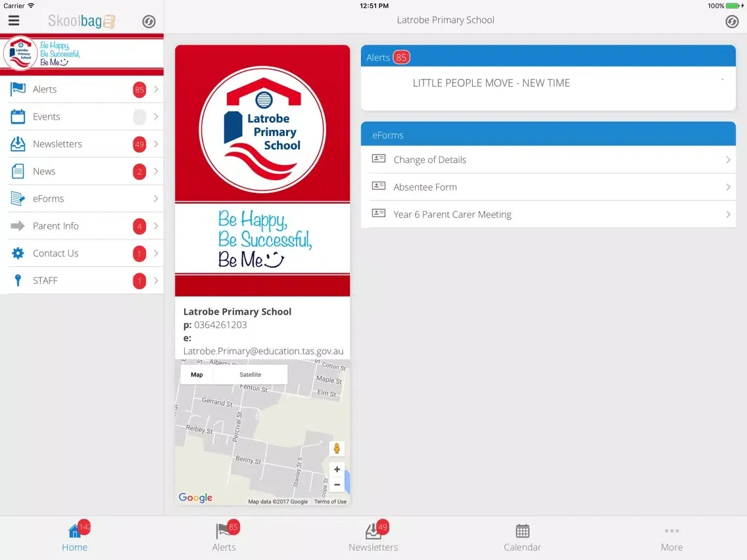Click the STAFF key icon
Viewport: 747px width, 560px height.
click(x=18, y=281)
